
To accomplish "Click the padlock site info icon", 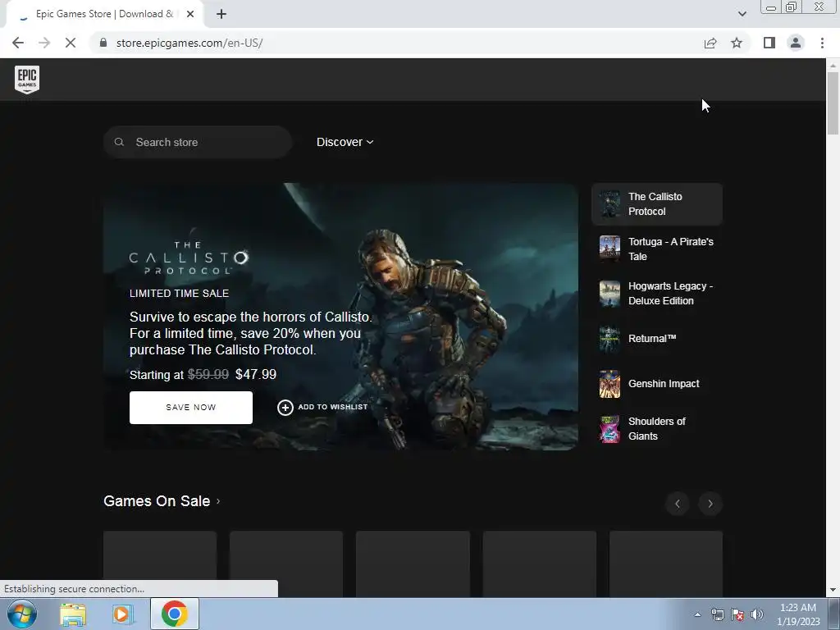I will [x=103, y=43].
